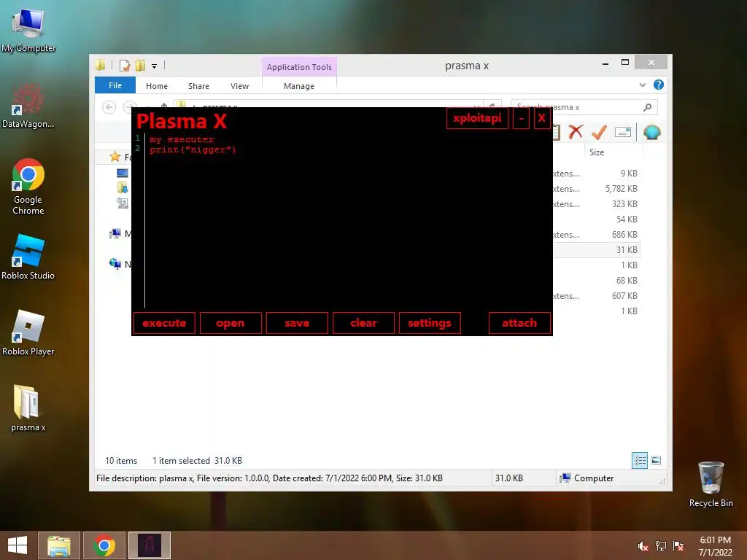Click the execute button in Plasma X
The width and height of the screenshot is (747, 560).
click(x=164, y=323)
